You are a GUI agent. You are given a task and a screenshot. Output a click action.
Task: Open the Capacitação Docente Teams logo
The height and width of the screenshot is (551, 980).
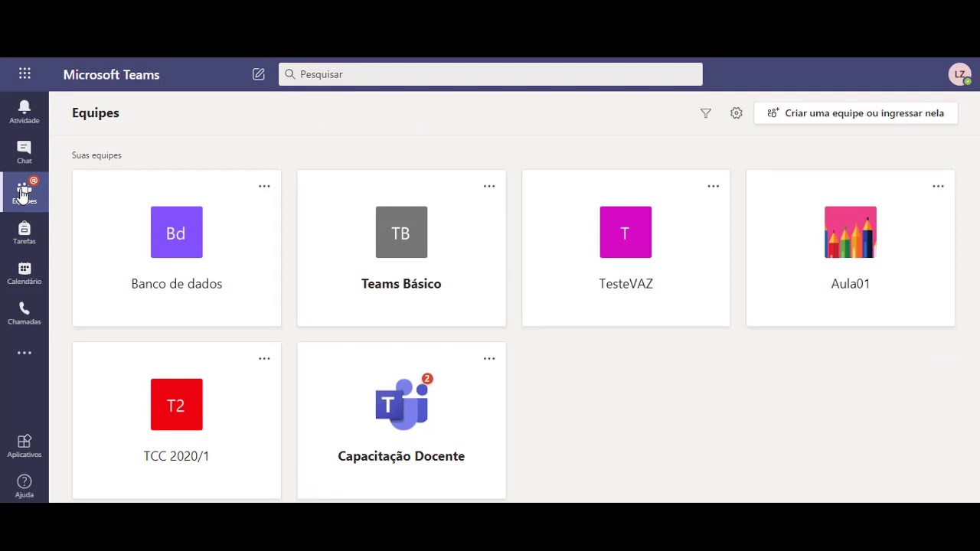tap(403, 403)
